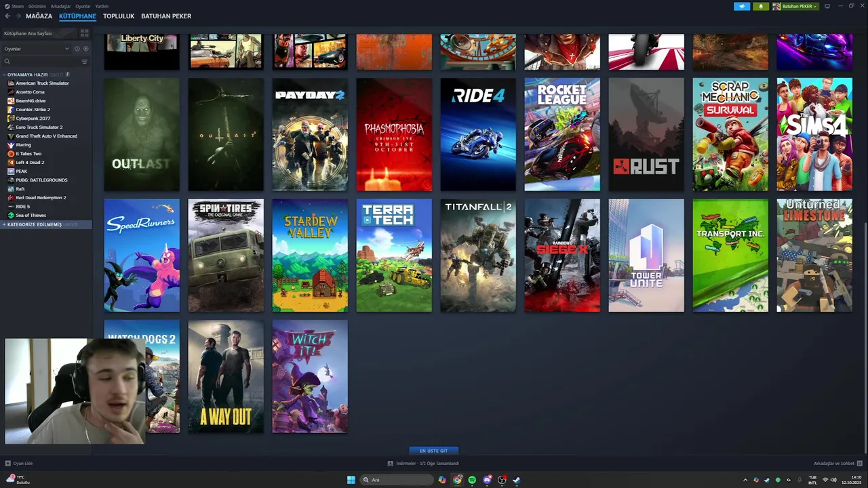Select the Counter-Strike 2 sidebar icon

[x=10, y=110]
